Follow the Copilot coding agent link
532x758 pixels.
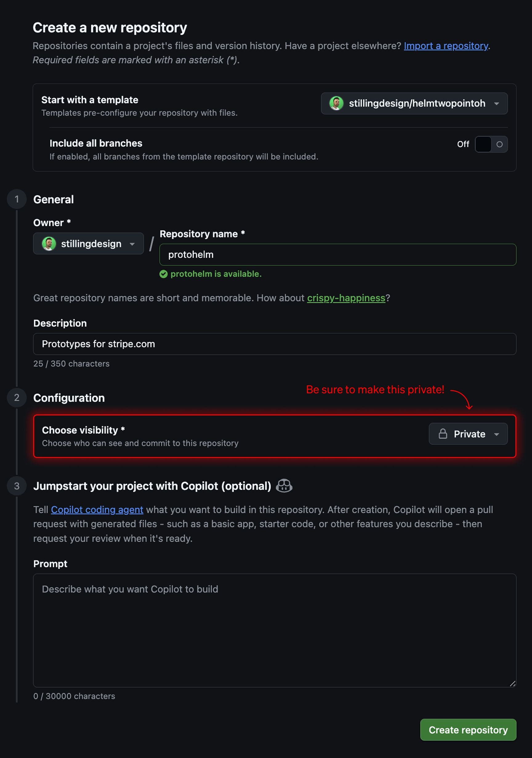(97, 510)
